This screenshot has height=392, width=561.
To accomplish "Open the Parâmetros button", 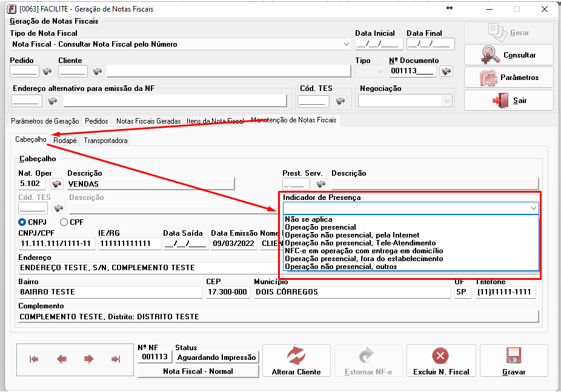I will coord(509,78).
